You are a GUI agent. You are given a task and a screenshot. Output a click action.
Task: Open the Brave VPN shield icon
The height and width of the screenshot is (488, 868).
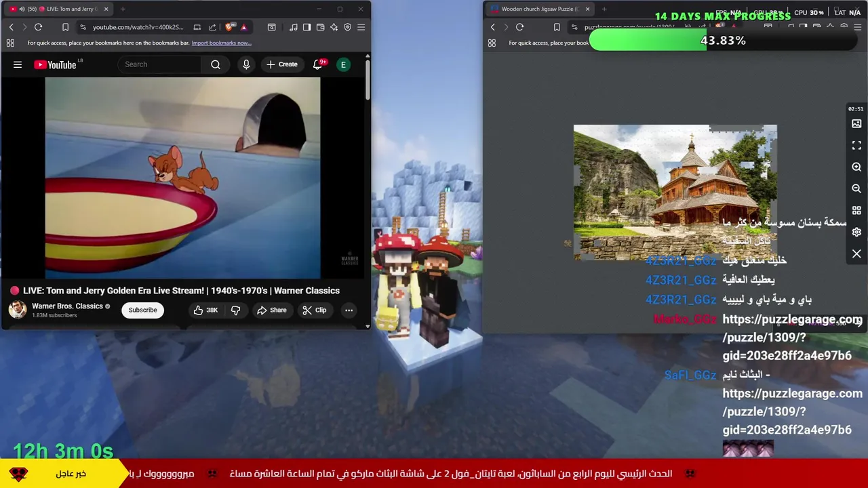click(347, 27)
